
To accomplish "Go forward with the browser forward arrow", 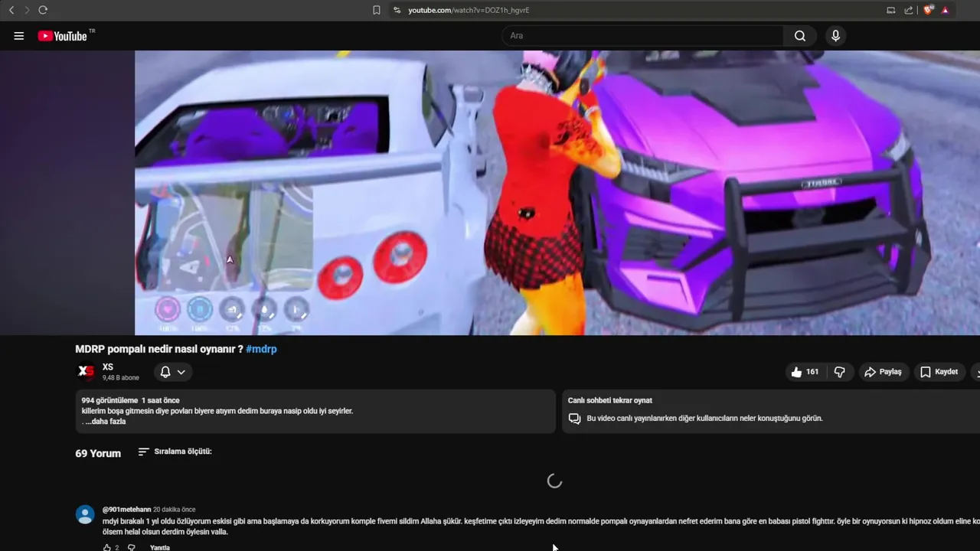I will pos(27,10).
